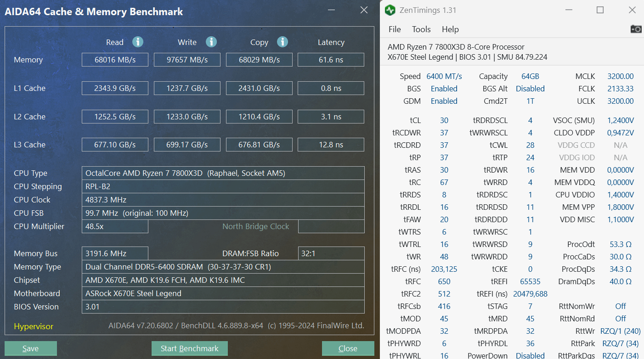The width and height of the screenshot is (644, 359).
Task: Click the L1 Cache Write value 1237.7 GB/s
Action: click(x=187, y=88)
